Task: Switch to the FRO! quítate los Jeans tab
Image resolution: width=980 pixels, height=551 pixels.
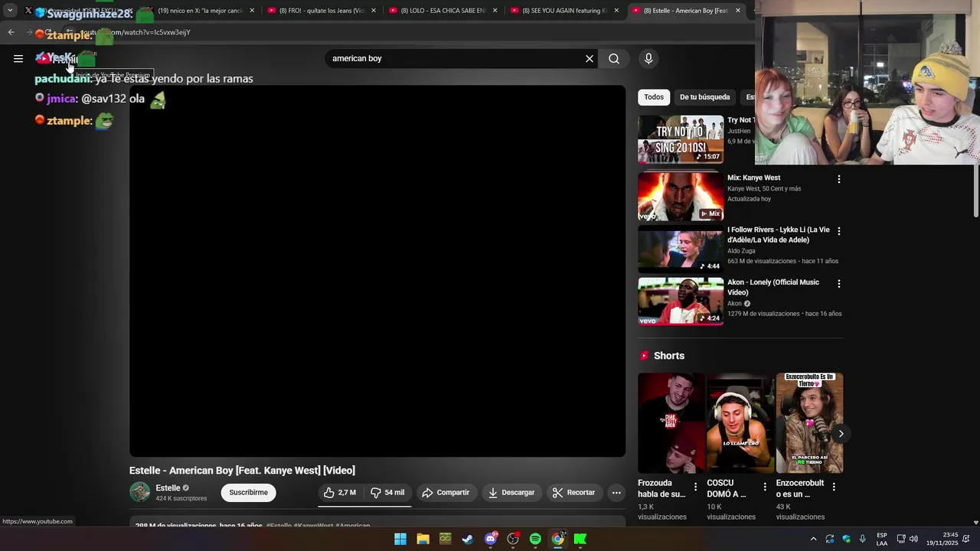Action: (322, 11)
